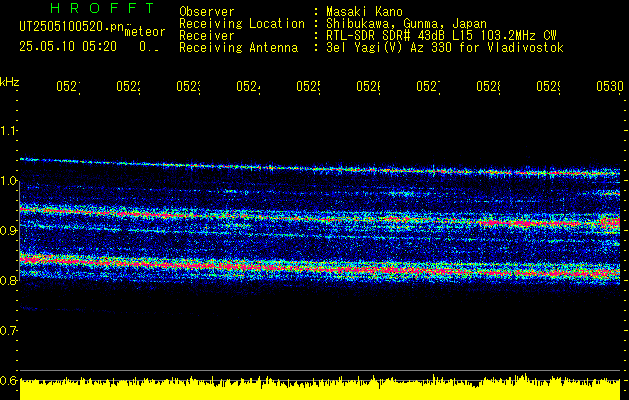Click the yellow signal strength graph
The width and height of the screenshot is (629, 400).
pos(320,388)
